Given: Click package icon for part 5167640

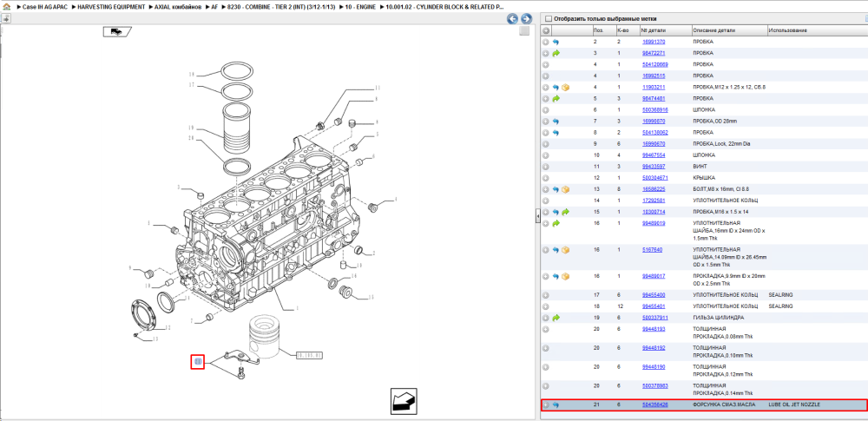Looking at the screenshot, I should tap(565, 250).
